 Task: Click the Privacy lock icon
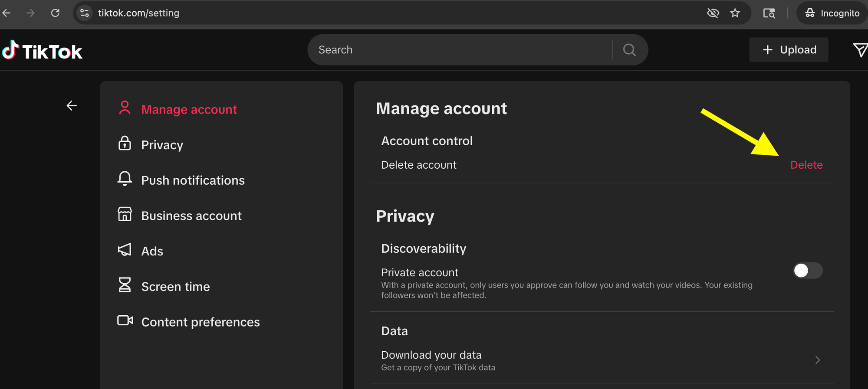pos(125,143)
